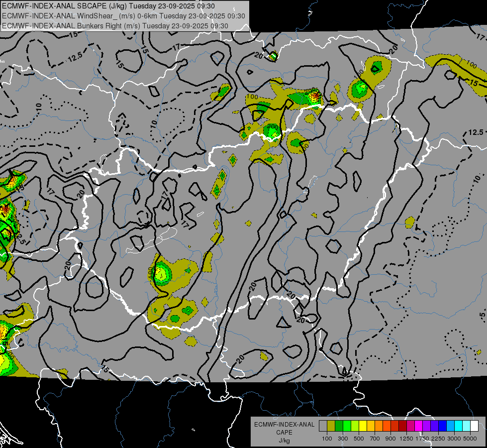Image resolution: width=487 pixels, height=448 pixels.
Task: Click the 3000 value under legend bar
Action: 454,439
